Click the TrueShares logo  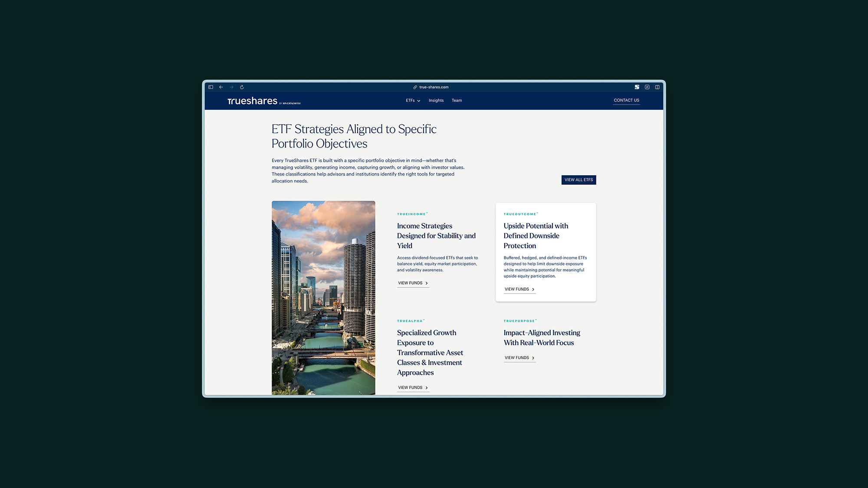(252, 101)
